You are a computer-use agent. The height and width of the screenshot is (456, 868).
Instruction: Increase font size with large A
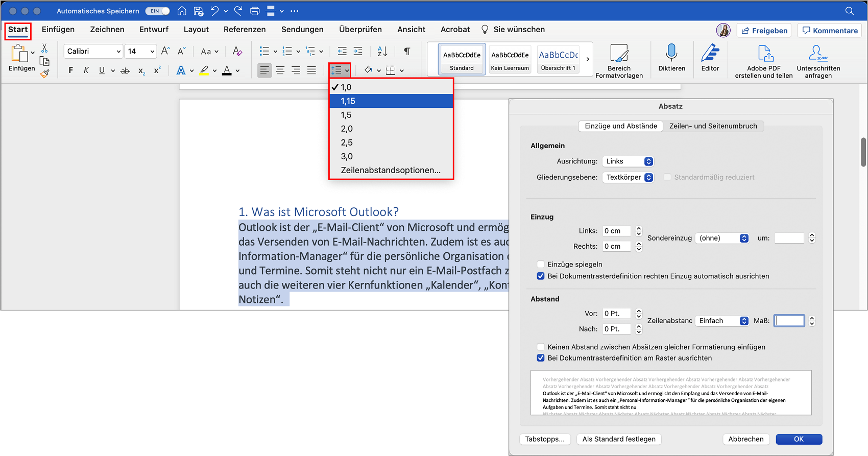coord(165,51)
